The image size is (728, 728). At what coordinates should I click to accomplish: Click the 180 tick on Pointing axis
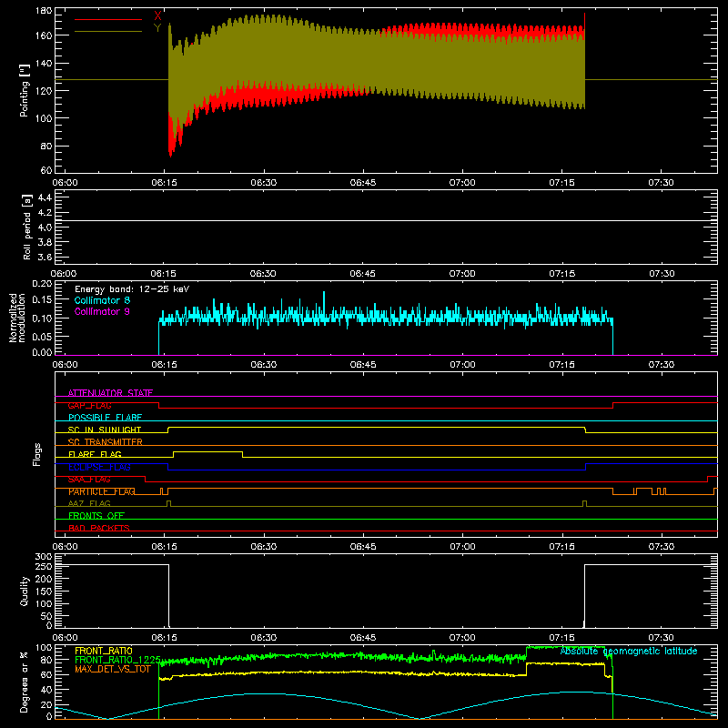pos(44,11)
